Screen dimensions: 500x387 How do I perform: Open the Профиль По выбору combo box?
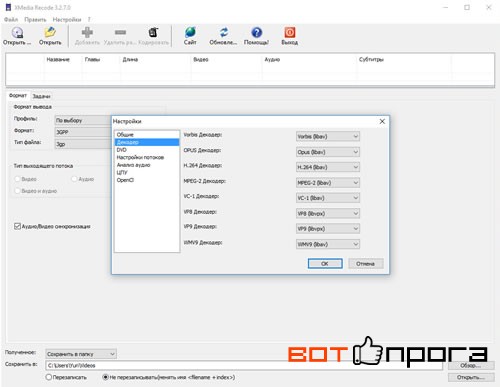(83, 120)
